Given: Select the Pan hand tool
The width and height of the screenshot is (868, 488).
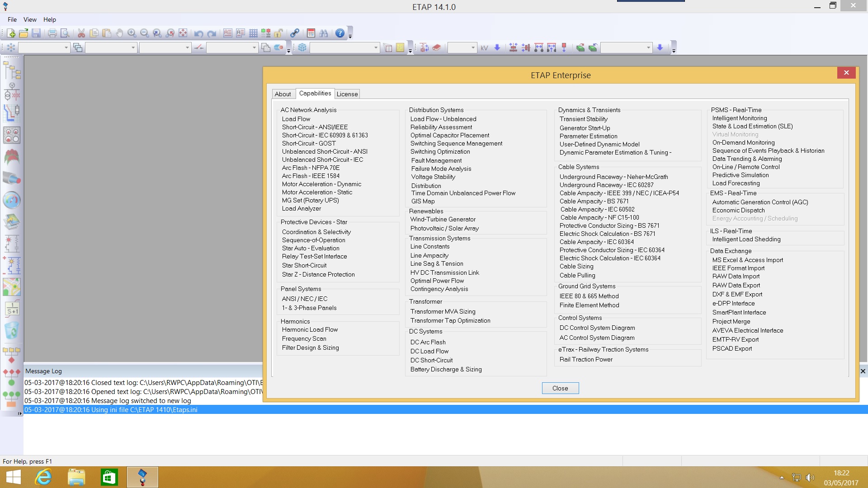Looking at the screenshot, I should click(119, 33).
